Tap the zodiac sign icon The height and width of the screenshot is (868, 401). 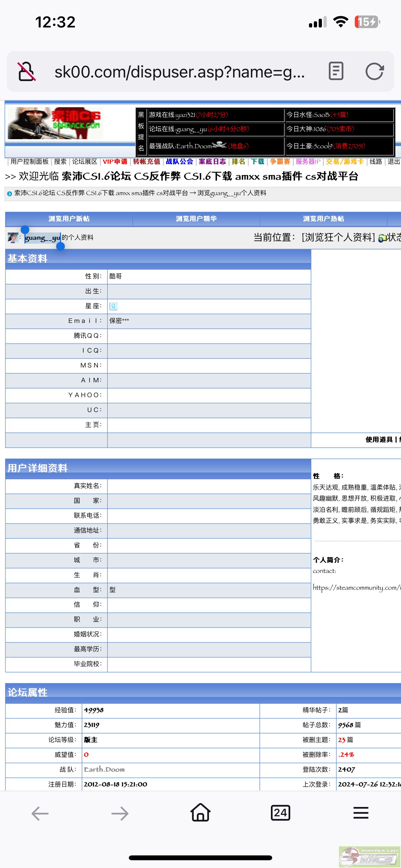point(113,306)
